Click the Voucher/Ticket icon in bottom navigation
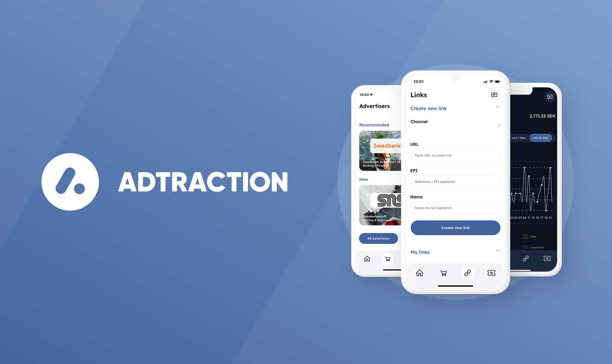612x364 pixels. tap(491, 273)
